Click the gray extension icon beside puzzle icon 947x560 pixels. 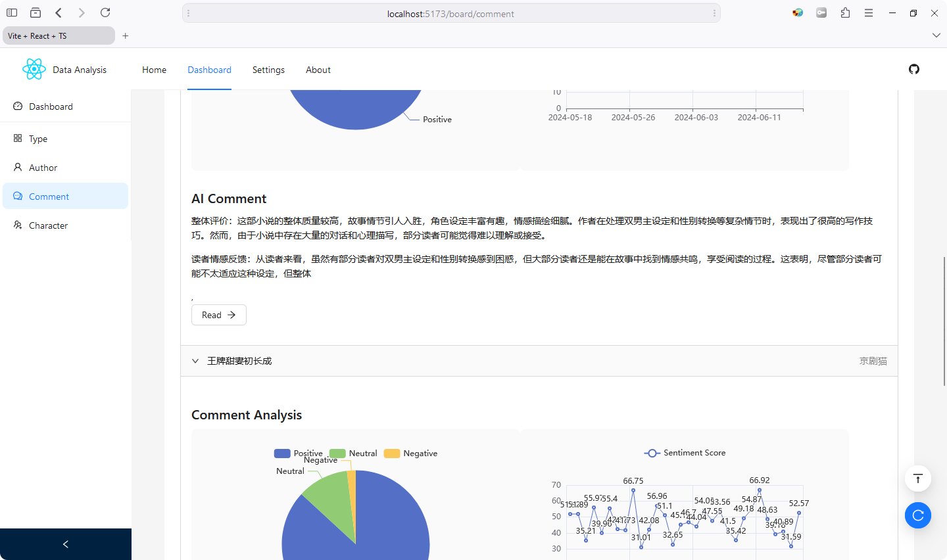click(x=821, y=12)
